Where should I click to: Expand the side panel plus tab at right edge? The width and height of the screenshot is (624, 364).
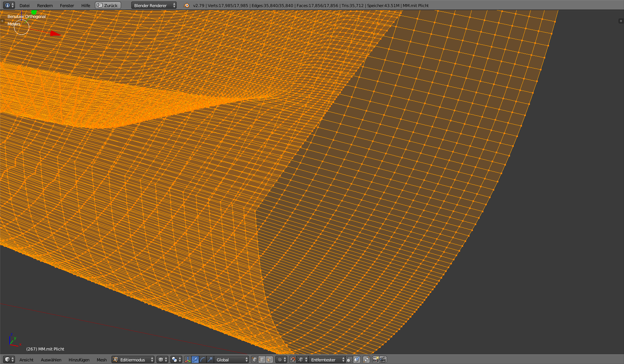coord(621,21)
